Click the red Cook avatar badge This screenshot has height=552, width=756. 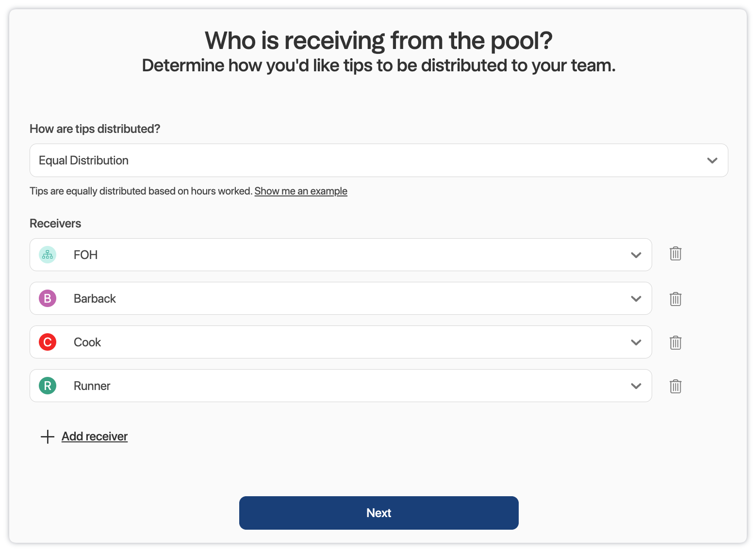(48, 342)
